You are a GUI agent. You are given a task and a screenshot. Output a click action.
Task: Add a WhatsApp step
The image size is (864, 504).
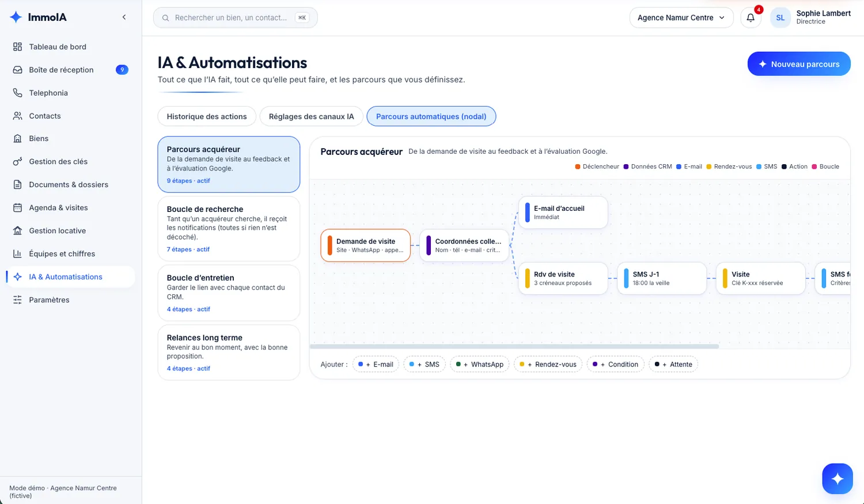click(480, 365)
